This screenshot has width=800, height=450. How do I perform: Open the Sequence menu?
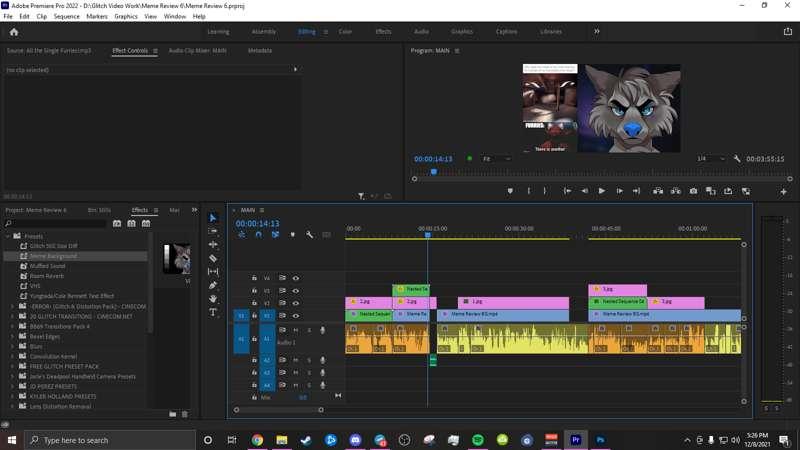[x=66, y=16]
